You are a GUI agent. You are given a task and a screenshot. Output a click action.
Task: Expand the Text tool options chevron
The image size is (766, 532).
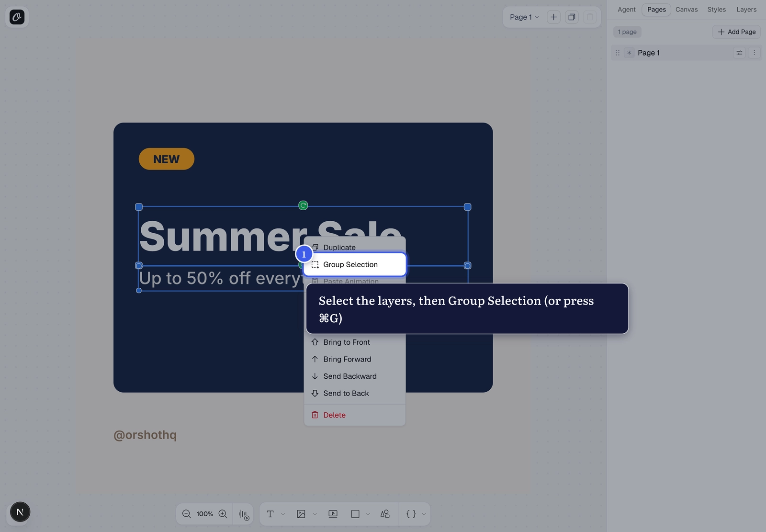click(x=283, y=514)
